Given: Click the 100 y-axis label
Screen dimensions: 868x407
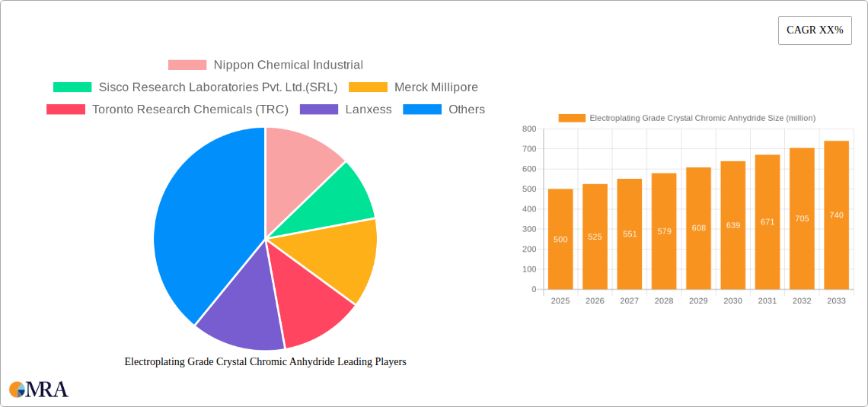Looking at the screenshot, I should coord(529,269).
